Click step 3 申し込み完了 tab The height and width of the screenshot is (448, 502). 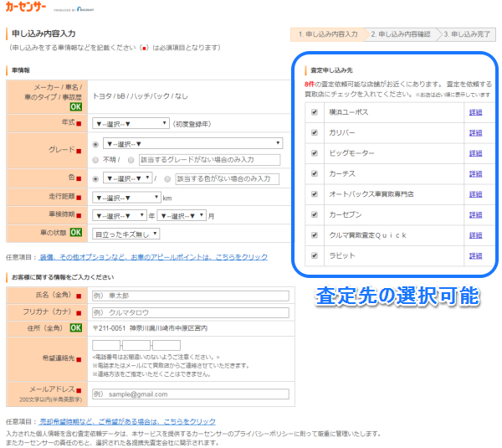[x=467, y=34]
